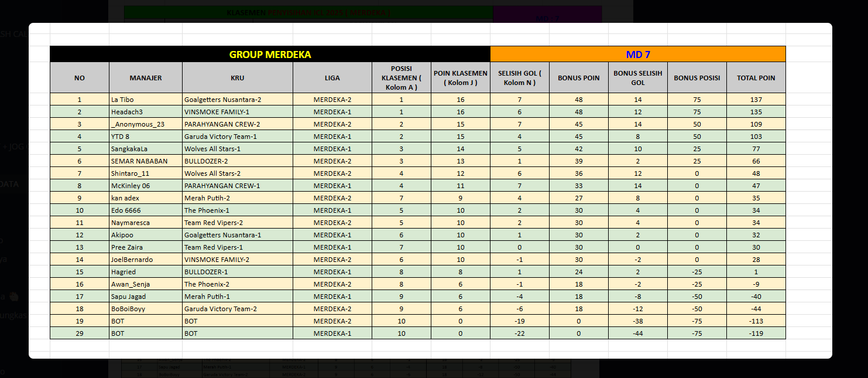Screen dimensions: 868x378
Task: Click the VINSMOKE FAMILY-2 cell
Action: point(238,260)
